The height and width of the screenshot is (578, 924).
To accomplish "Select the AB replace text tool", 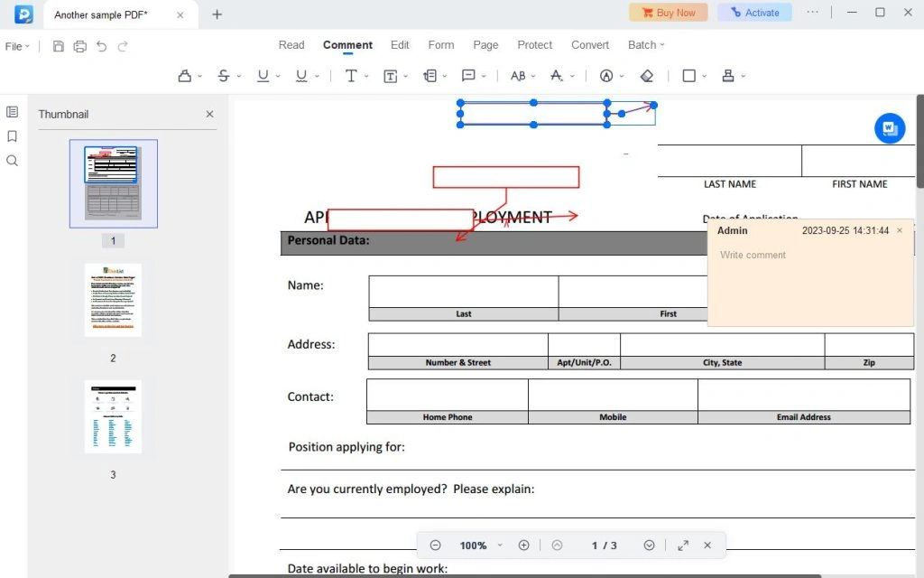I will click(518, 76).
